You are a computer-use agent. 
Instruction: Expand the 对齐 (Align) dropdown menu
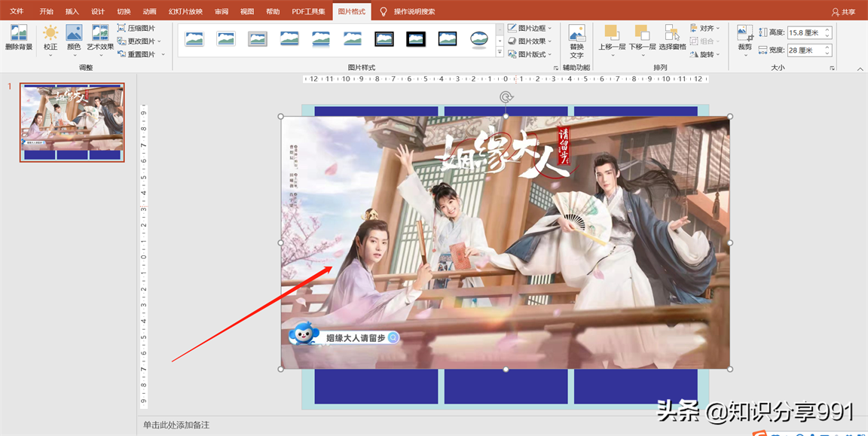[706, 28]
